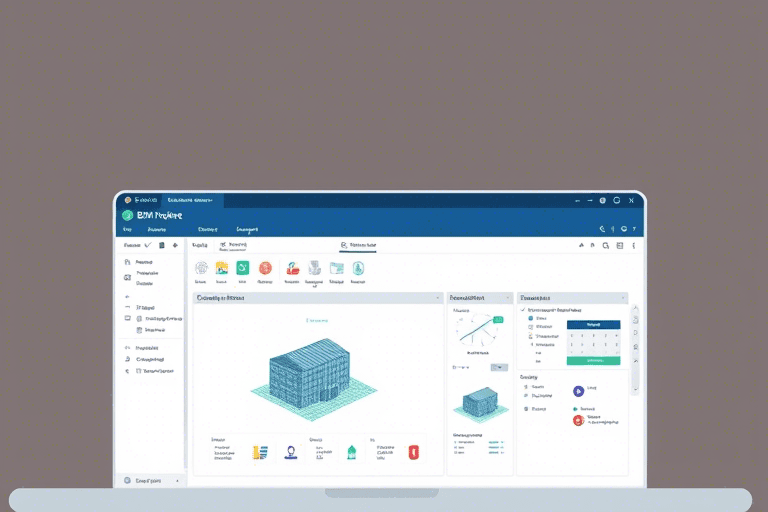Image resolution: width=768 pixels, height=512 pixels.
Task: Click the green square toolbar icon
Action: tap(242, 268)
